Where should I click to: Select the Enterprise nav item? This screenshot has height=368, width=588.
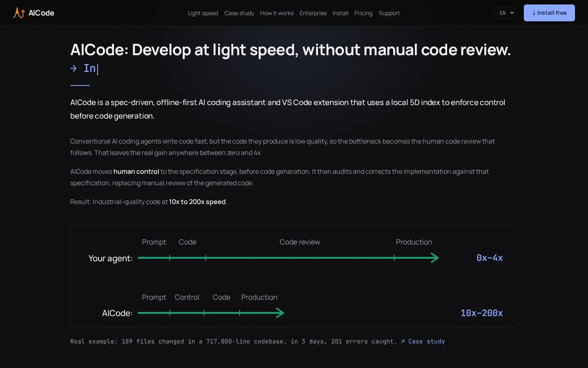[x=313, y=13]
